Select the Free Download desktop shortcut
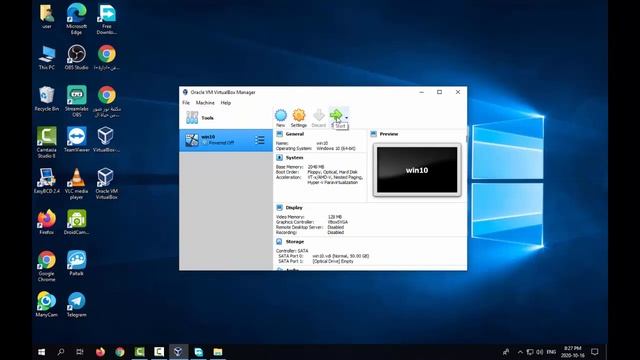 (x=107, y=18)
